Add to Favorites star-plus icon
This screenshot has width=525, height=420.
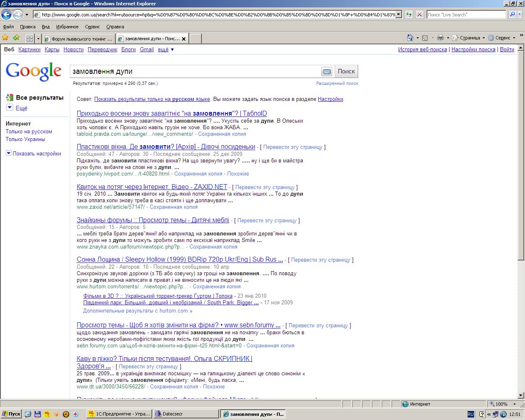[x=16, y=38]
